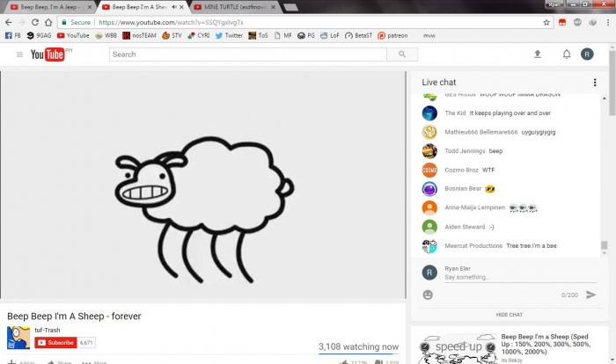The image size is (616, 364).
Task: Mute the audio icon on the Sheep tab
Action: coord(173,7)
